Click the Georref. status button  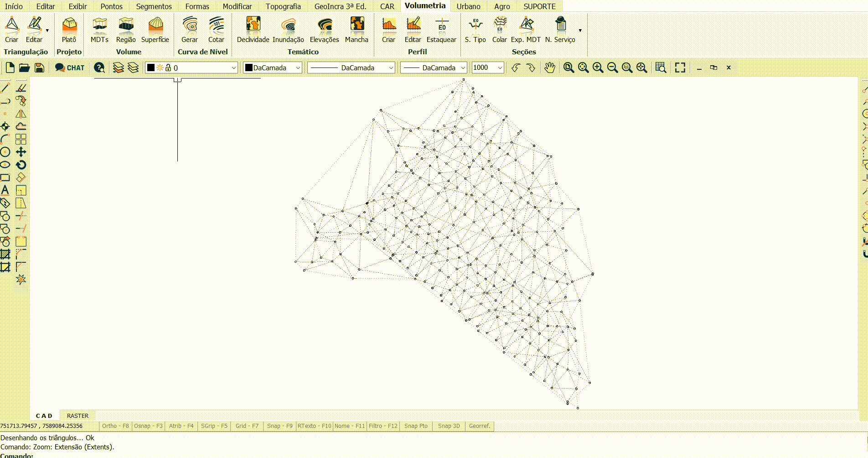click(480, 426)
